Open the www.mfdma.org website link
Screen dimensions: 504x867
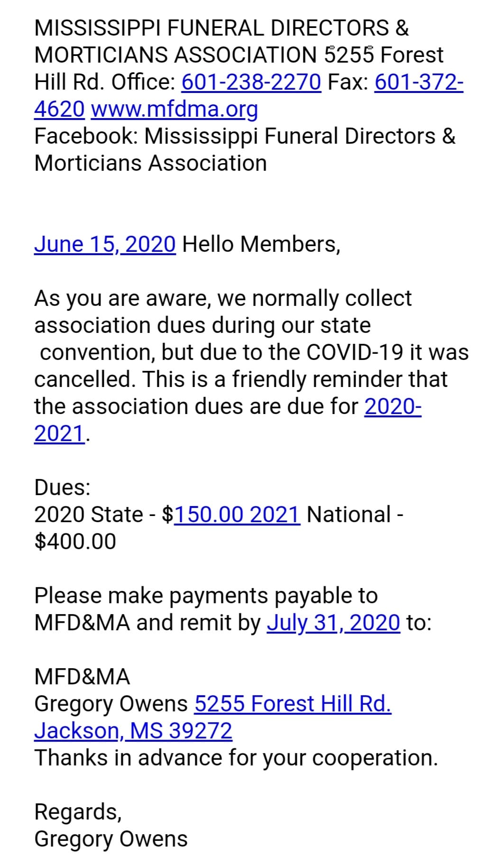pyautogui.click(x=174, y=109)
